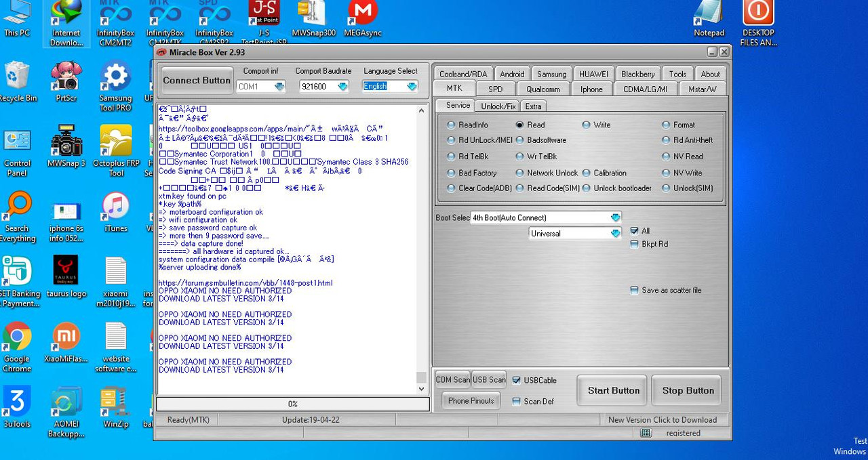Viewport: 868px width, 460px height.
Task: Open the Samsung tab
Action: point(551,74)
